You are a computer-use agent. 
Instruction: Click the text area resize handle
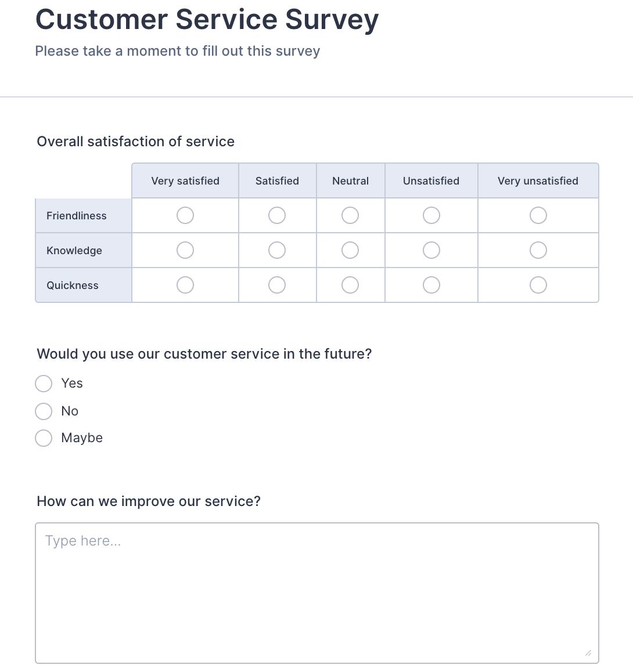click(x=588, y=653)
